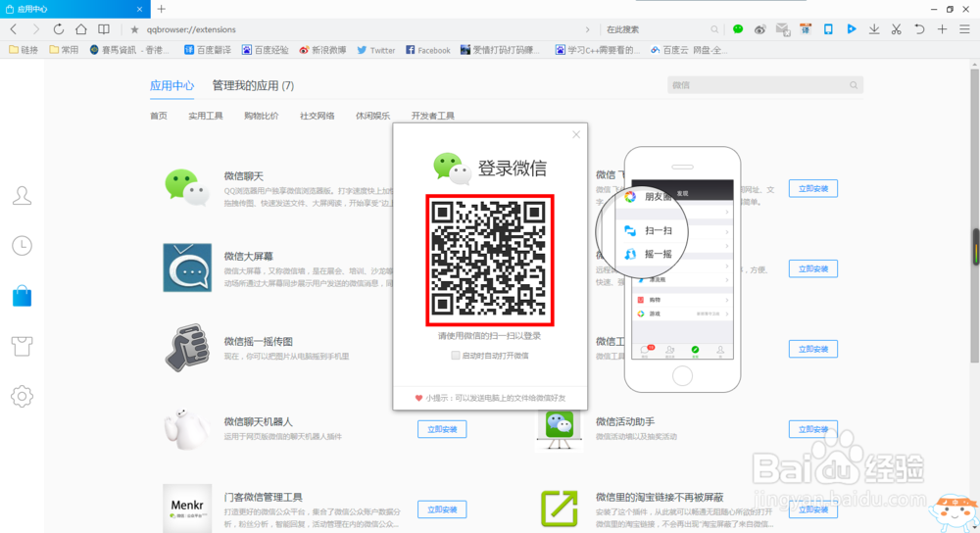The height and width of the screenshot is (533, 980).
Task: Open the skin shirt sidebar icon
Action: [22, 346]
